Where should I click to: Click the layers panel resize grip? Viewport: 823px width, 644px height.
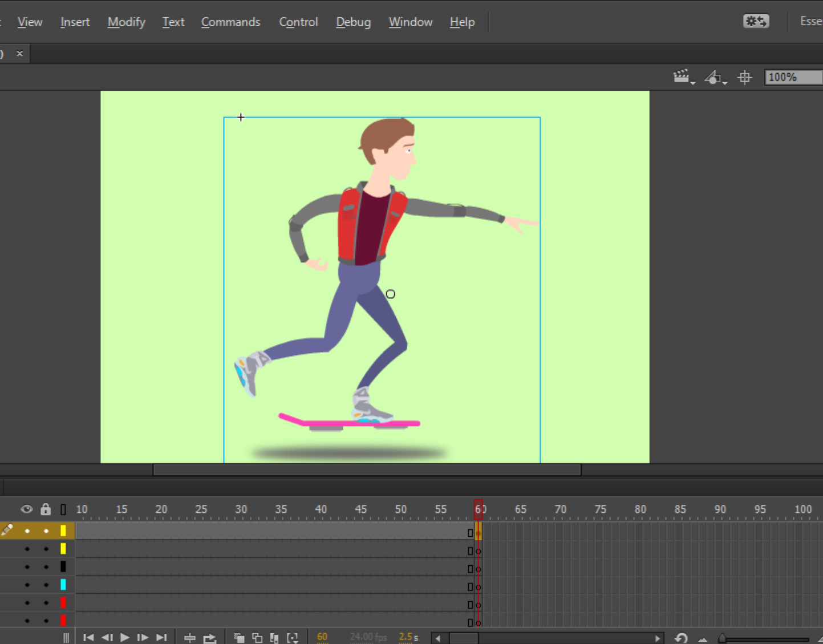click(66, 638)
